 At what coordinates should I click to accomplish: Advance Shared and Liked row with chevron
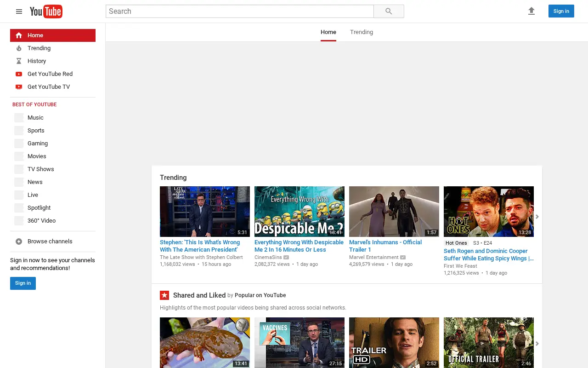(537, 344)
